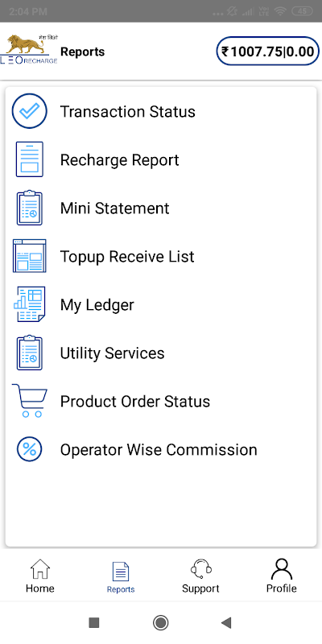Screen dimensions: 322x644
Task: Switch to the Home tab
Action: point(39,576)
